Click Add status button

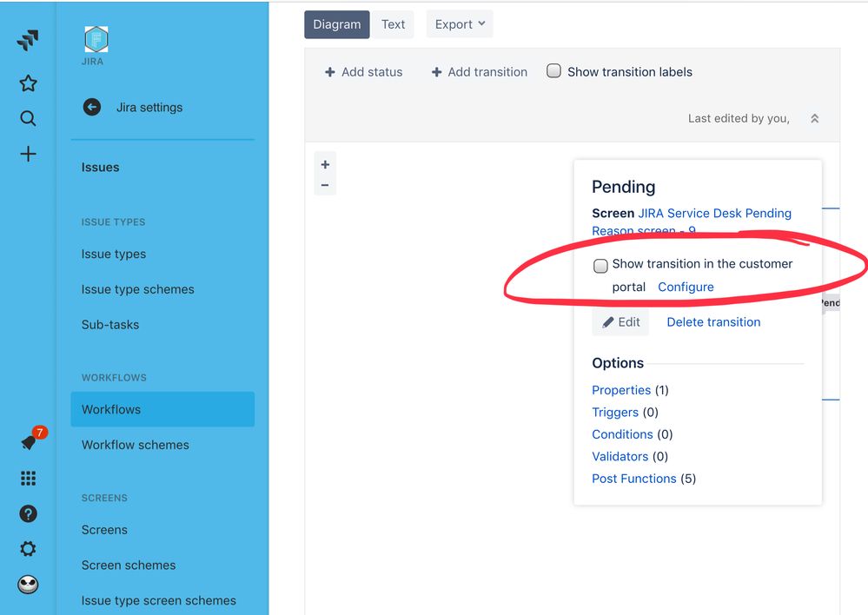tap(364, 72)
